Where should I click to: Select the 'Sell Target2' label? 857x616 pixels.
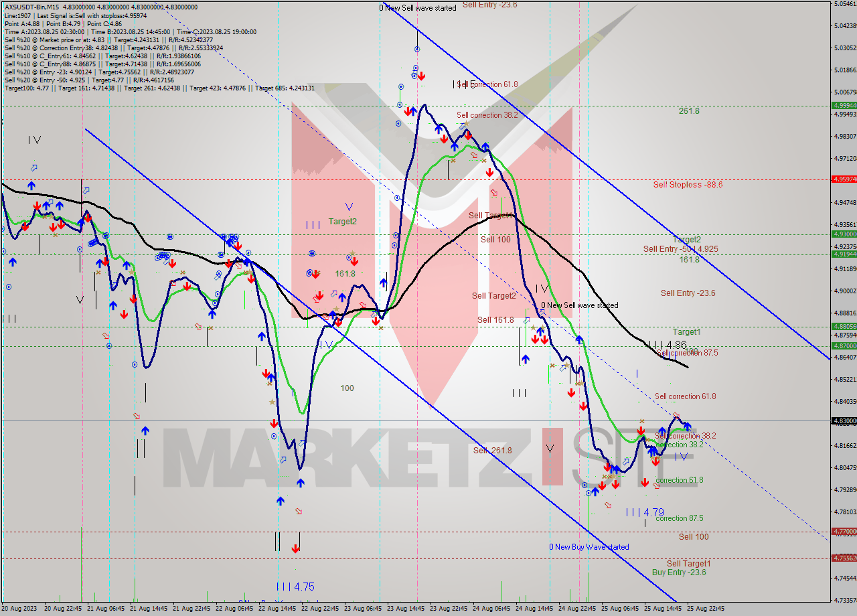494,296
